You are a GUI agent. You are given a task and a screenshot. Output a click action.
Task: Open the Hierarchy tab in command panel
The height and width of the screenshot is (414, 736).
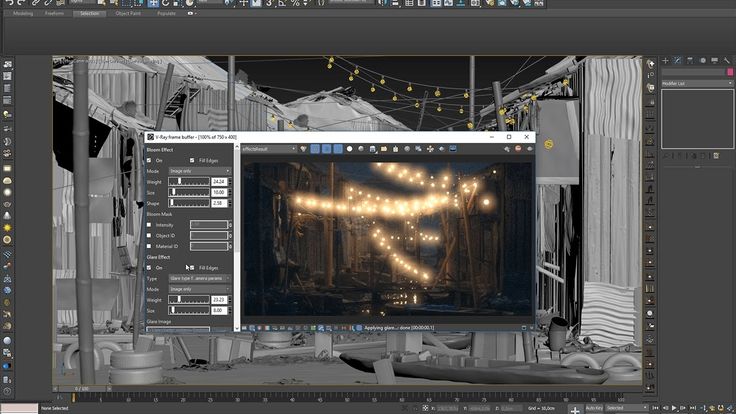[x=690, y=61]
